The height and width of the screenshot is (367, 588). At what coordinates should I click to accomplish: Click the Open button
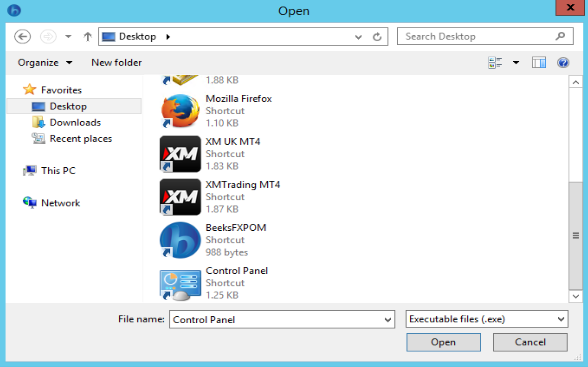(x=443, y=342)
